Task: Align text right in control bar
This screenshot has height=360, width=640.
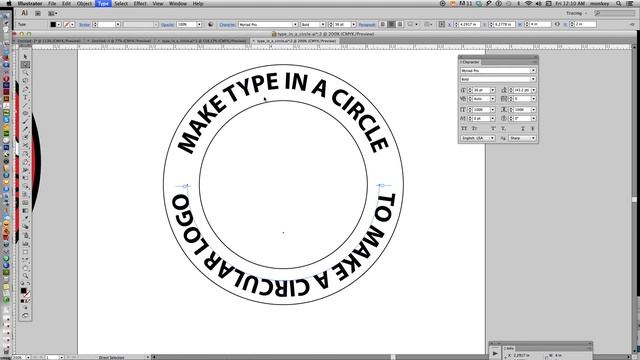Action: click(400, 24)
